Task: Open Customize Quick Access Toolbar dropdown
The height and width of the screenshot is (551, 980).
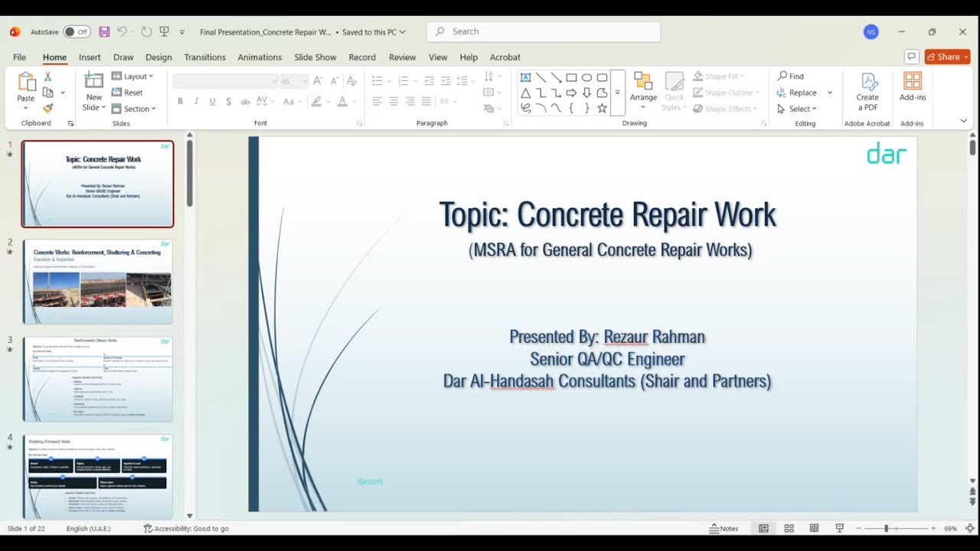Action: click(182, 32)
